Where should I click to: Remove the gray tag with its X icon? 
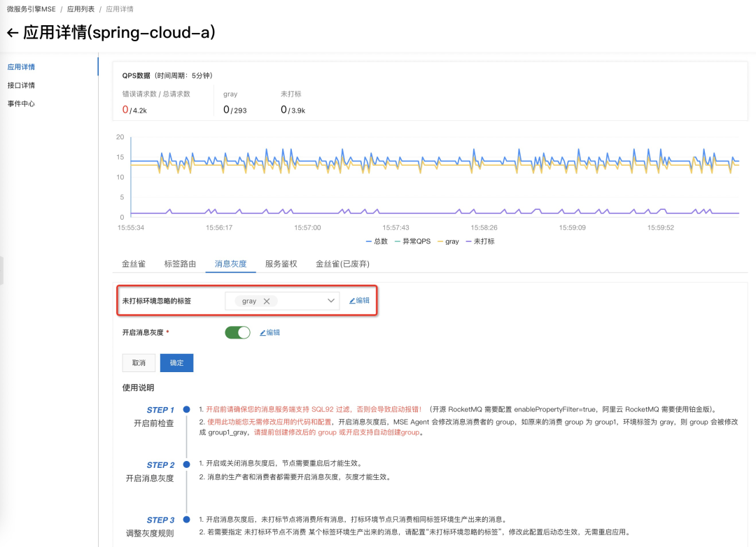267,301
